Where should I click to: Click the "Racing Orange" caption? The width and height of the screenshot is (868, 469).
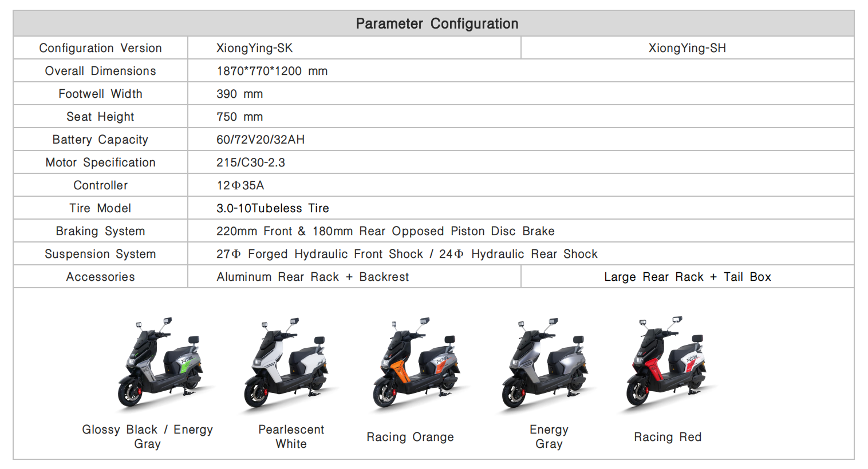[x=410, y=437]
